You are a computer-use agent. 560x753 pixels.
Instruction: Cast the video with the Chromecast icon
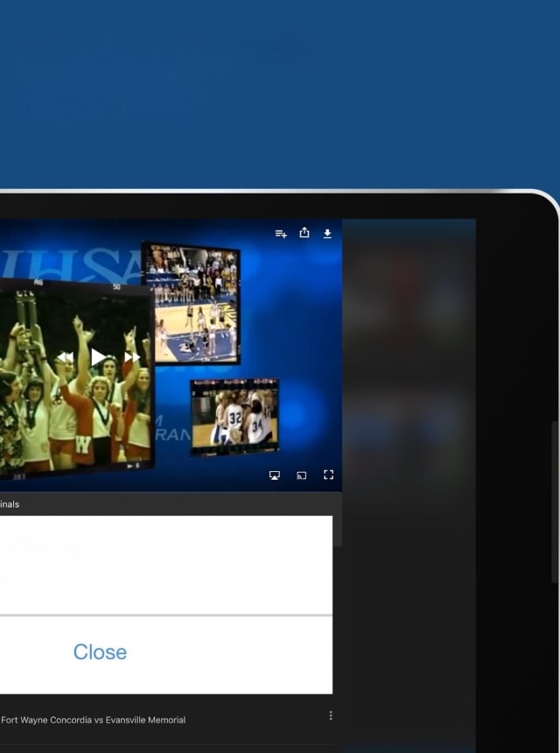(x=301, y=475)
